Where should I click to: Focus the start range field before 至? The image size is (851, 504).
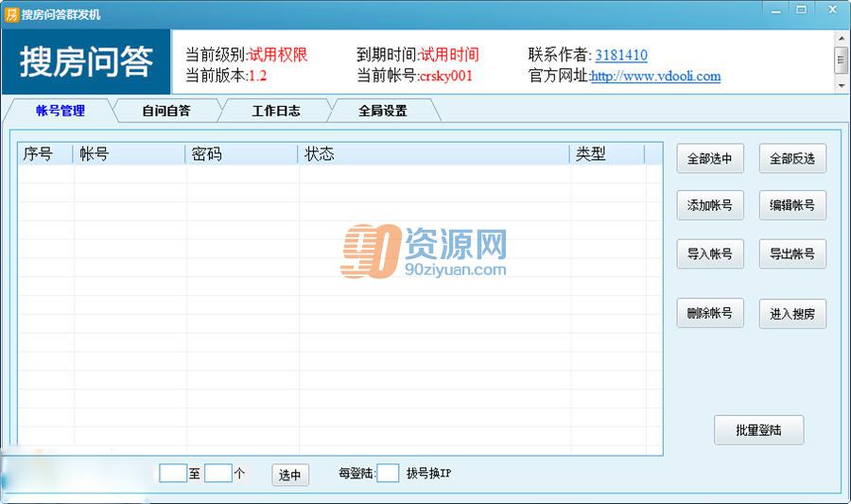(173, 473)
